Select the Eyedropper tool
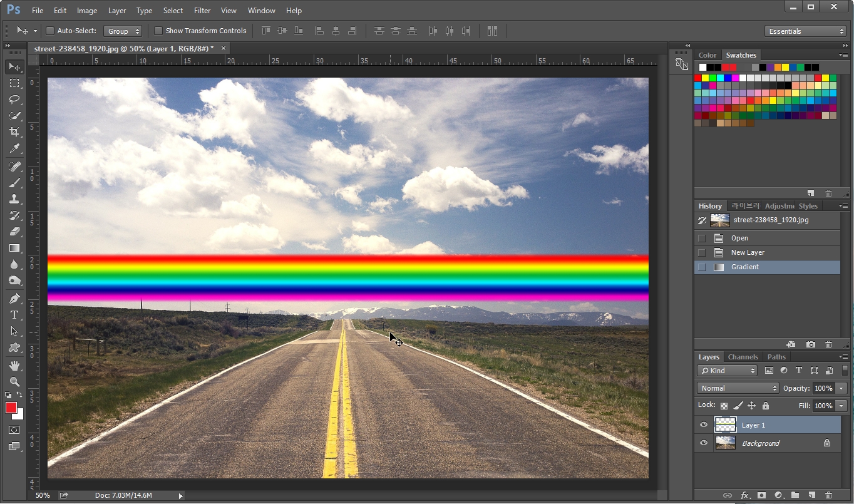 (14, 148)
